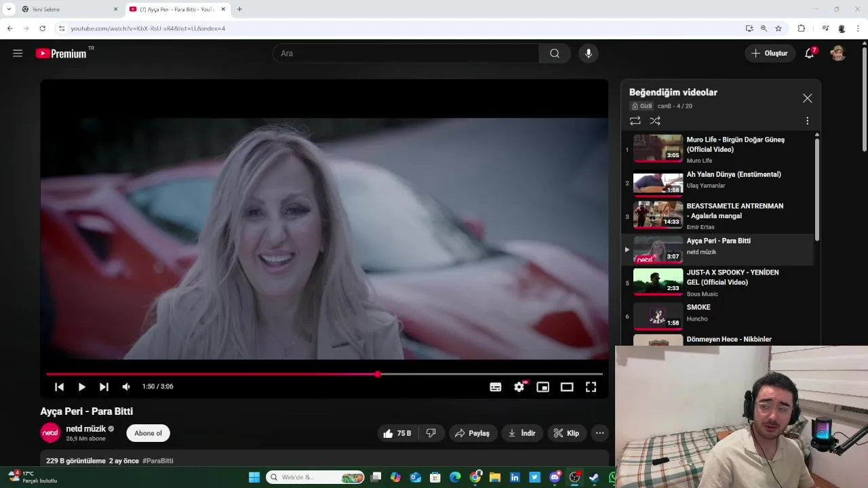Click the #ParaBitti hashtag link
This screenshot has height=488, width=868.
point(158,461)
